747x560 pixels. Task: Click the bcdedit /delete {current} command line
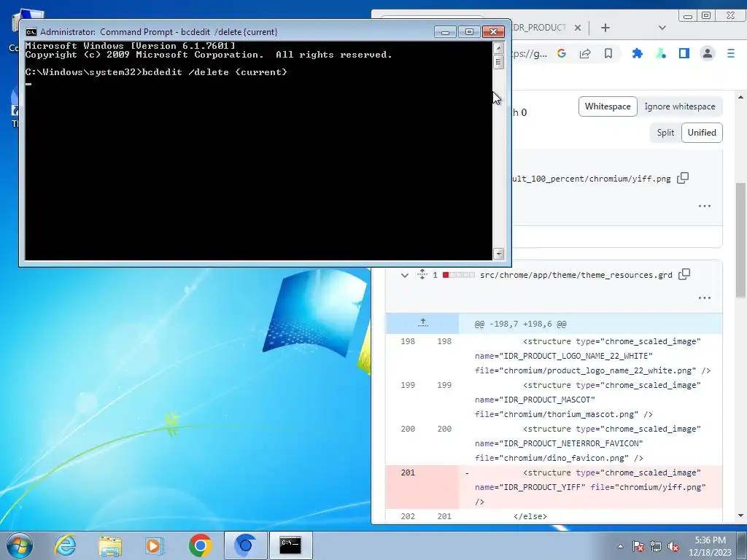pyautogui.click(x=156, y=72)
